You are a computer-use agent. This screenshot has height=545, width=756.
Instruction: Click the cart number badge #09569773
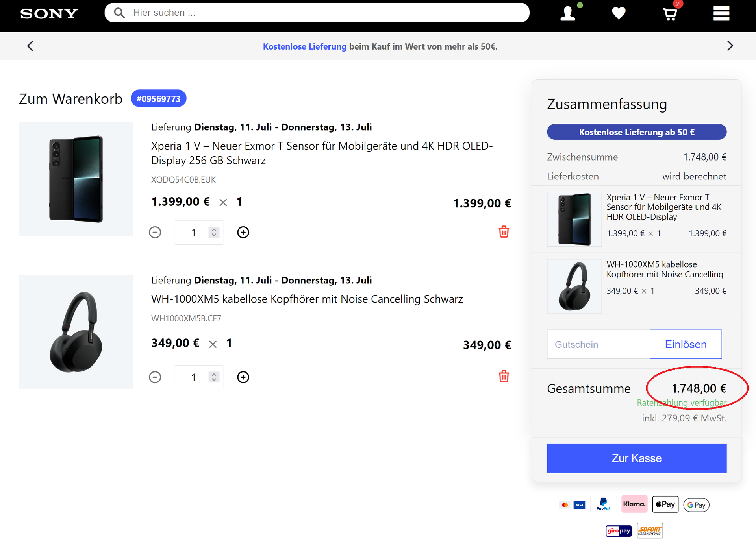158,98
